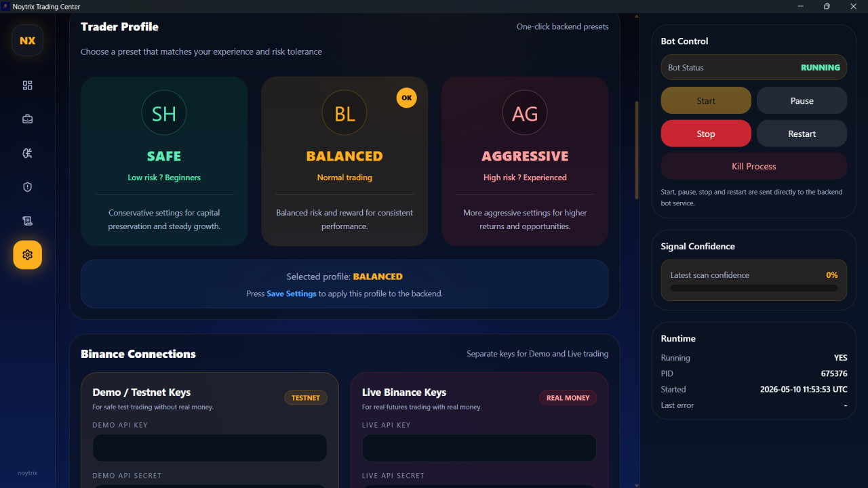Click the LIVE API SECRET label

coord(393,476)
